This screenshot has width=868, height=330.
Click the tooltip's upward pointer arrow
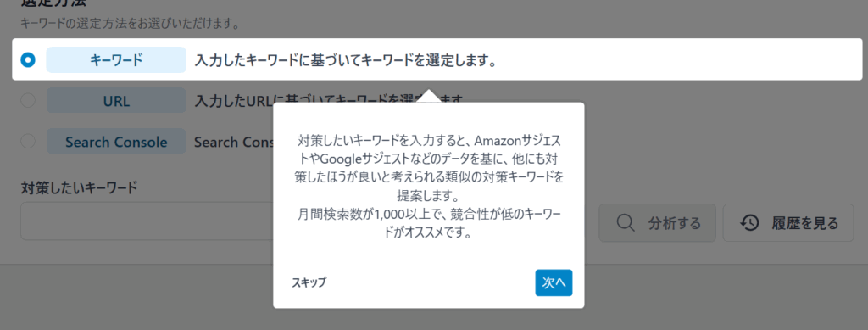(x=428, y=95)
